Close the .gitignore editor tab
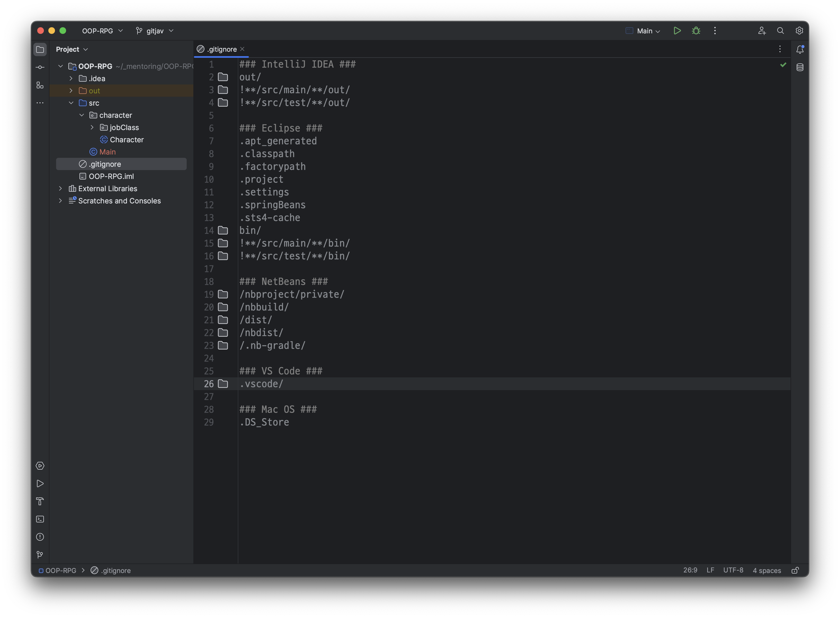This screenshot has height=618, width=840. click(242, 49)
